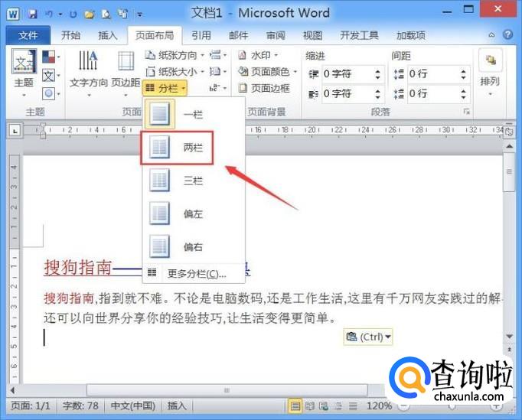Switch to Web Layout view icon
522x420 pixels.
tap(324, 406)
